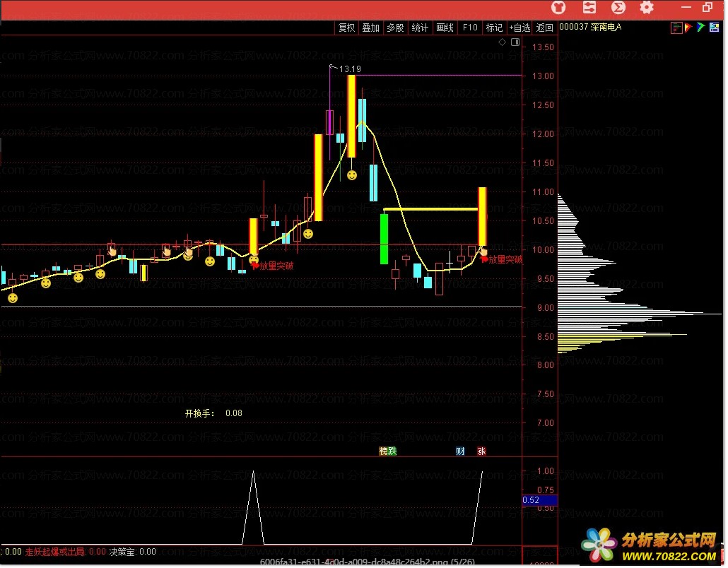Click the red-yellow arrow icon
The height and width of the screenshot is (568, 728).
tap(688, 28)
